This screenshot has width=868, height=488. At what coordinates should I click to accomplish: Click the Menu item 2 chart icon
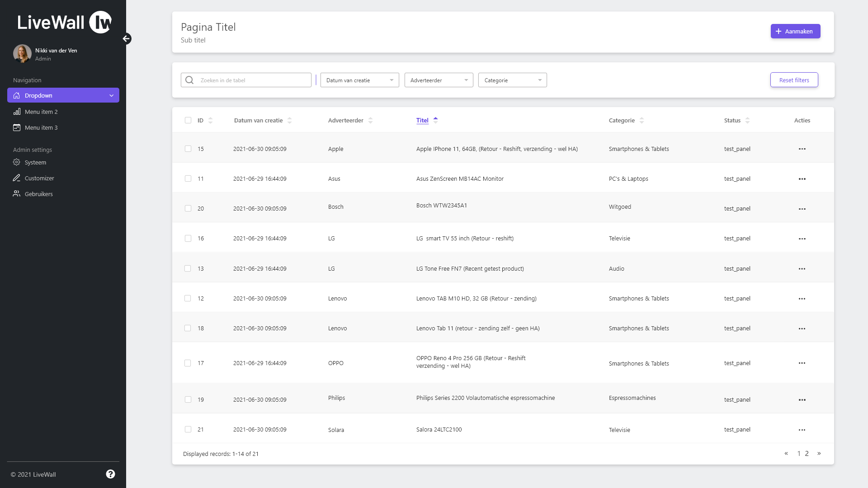coord(17,112)
